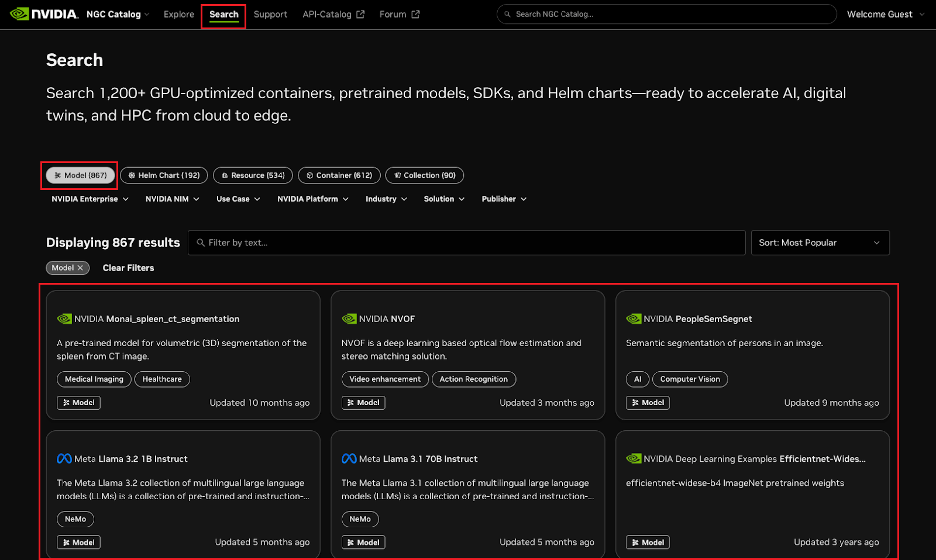Click the Model badge on the NVOF card

pyautogui.click(x=363, y=403)
